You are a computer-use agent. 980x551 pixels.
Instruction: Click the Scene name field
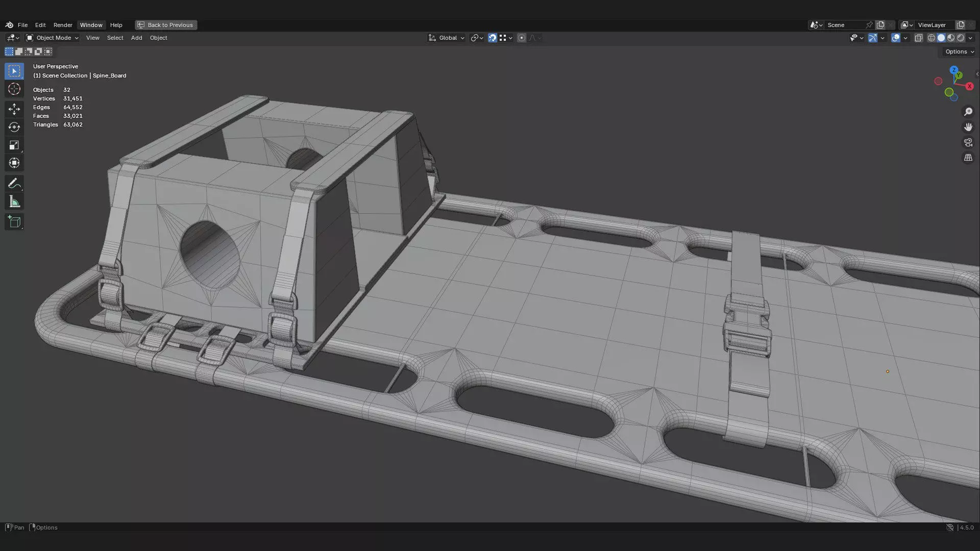[845, 25]
